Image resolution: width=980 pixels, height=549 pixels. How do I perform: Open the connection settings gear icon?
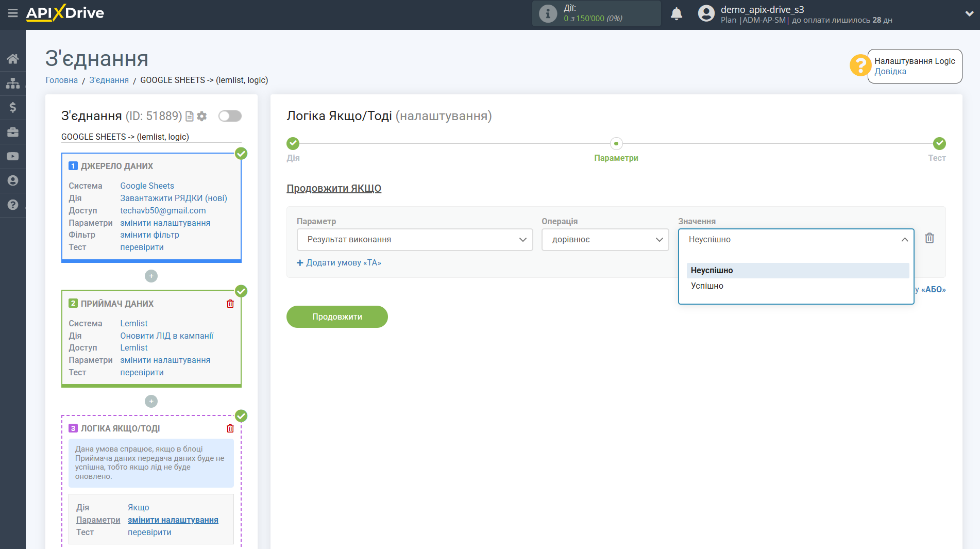point(202,117)
